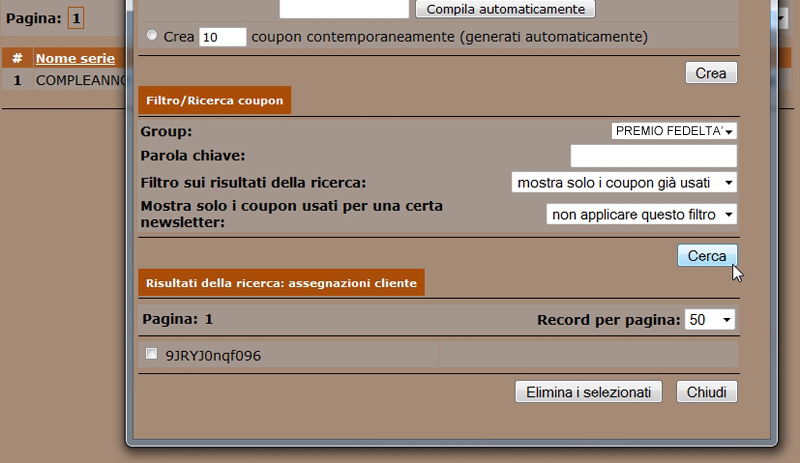Check the box for coupon 9JRYJ0nqf096

[x=152, y=353]
